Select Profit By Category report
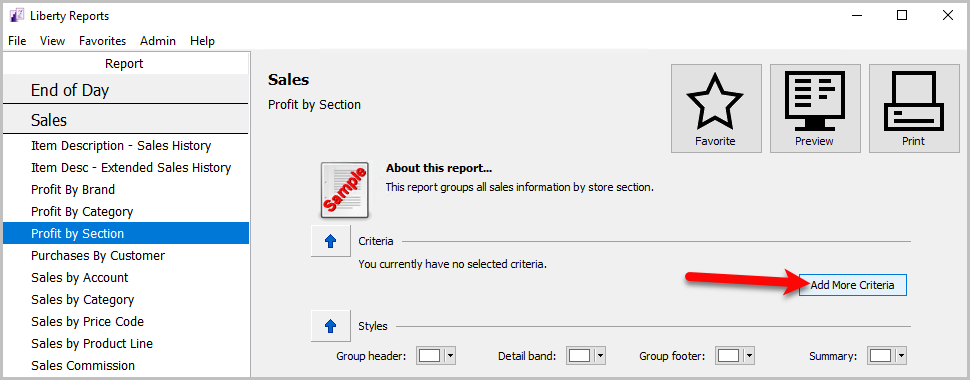Screen dimensions: 970x380 (126, 212)
